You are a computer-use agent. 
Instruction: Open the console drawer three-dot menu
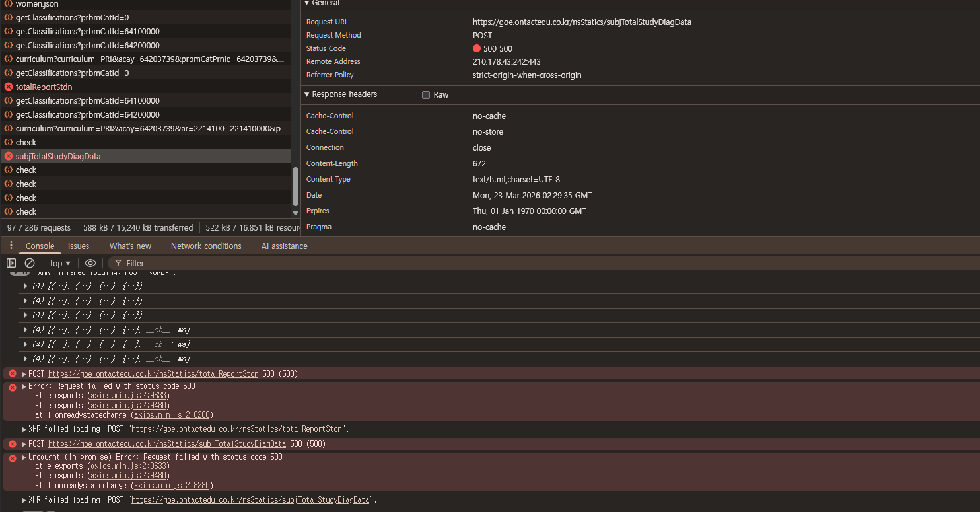(11, 246)
